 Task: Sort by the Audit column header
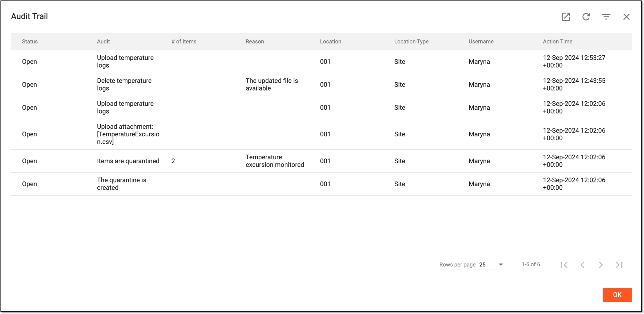click(x=103, y=41)
